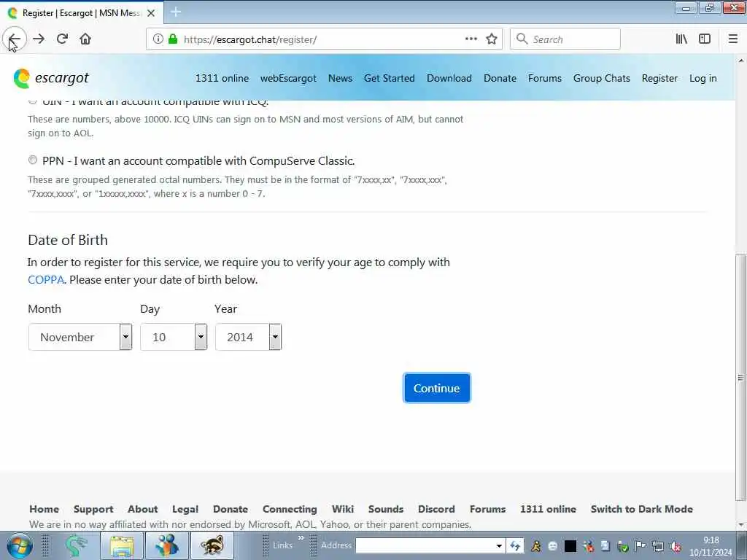Image resolution: width=747 pixels, height=560 pixels.
Task: Open the green dragon taskbar app
Action: pos(76,545)
